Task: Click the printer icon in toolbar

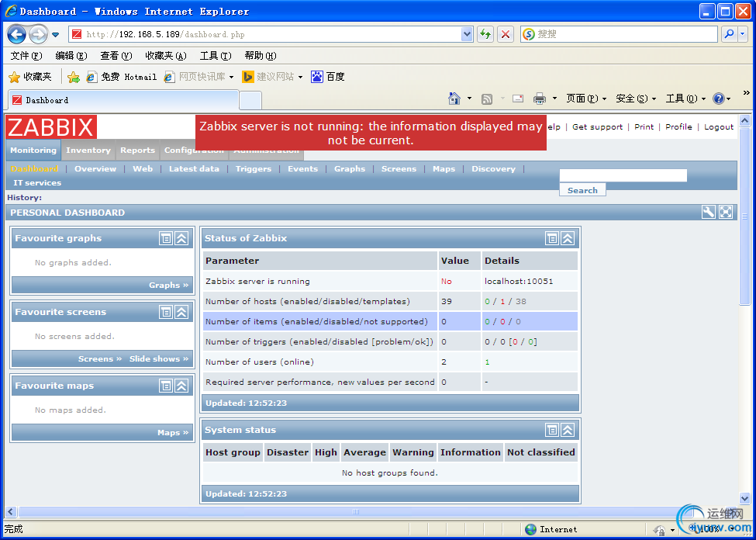Action: coord(540,99)
